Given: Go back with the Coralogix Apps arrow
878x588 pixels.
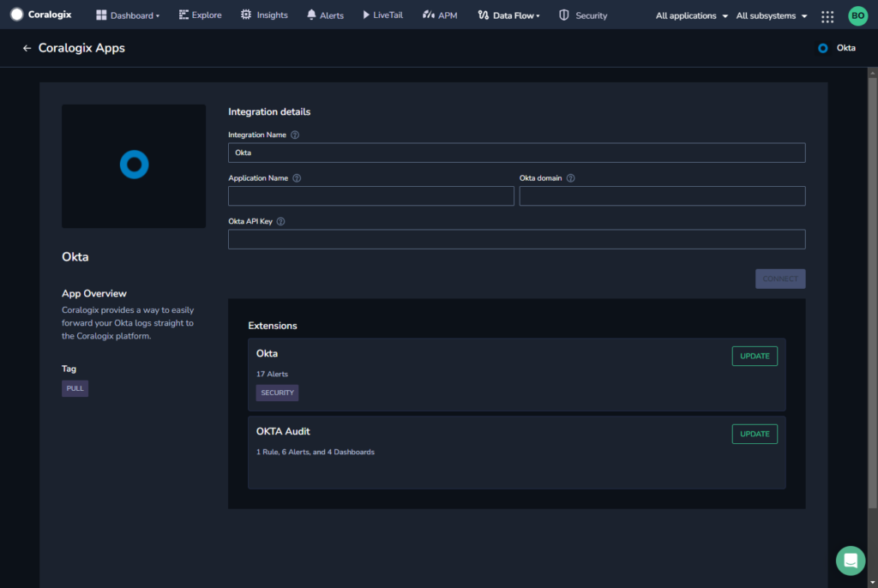Looking at the screenshot, I should tap(27, 48).
